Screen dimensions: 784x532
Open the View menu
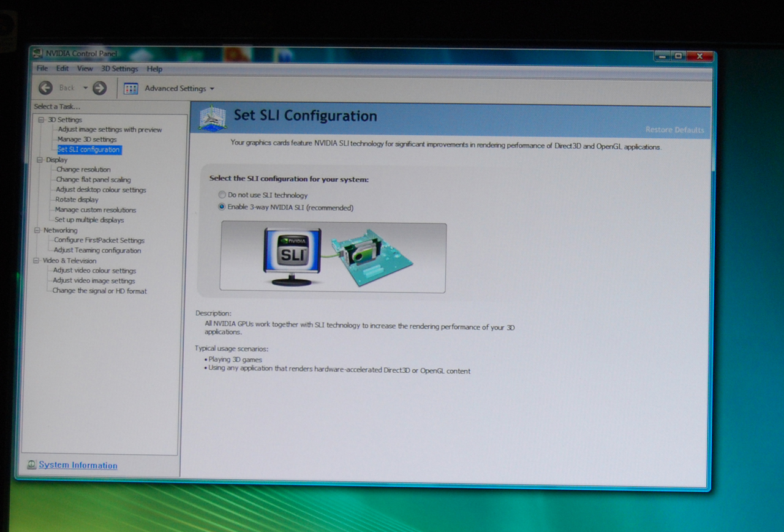click(x=85, y=69)
